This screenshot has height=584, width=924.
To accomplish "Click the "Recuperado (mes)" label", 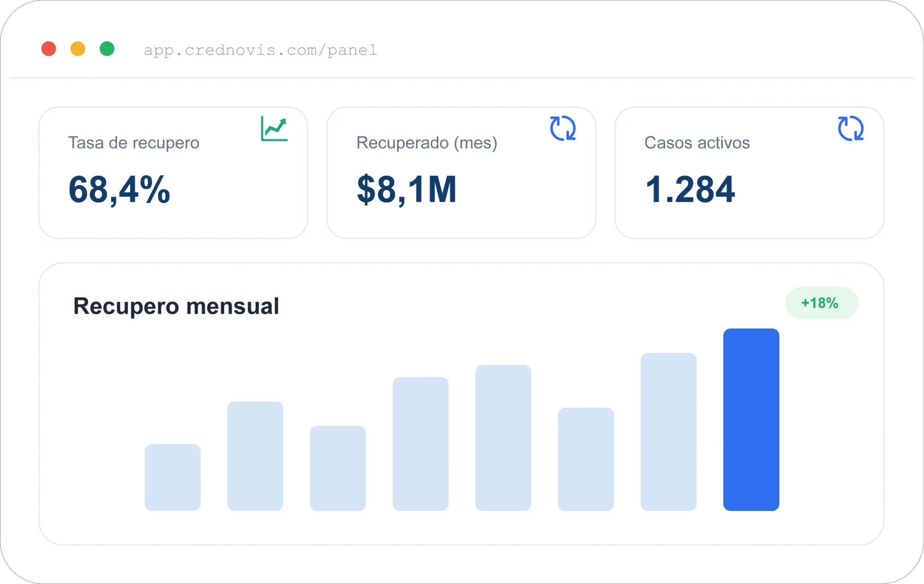I will click(427, 143).
